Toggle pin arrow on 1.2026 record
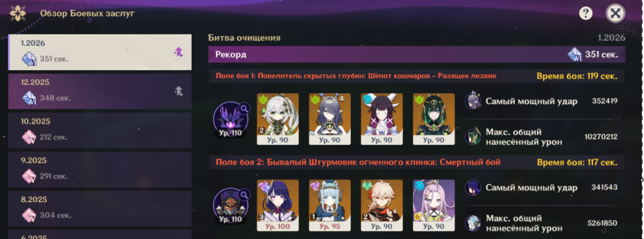This screenshot has height=239, width=644. [x=178, y=52]
